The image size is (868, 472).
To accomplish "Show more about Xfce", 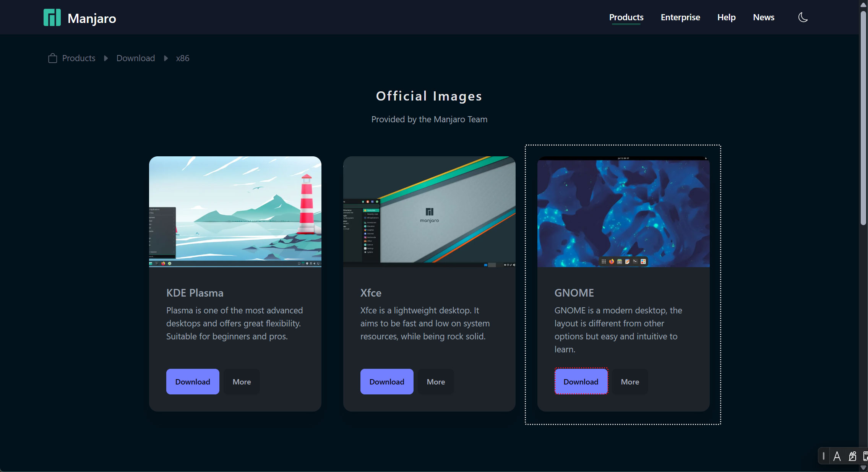I will (436, 381).
